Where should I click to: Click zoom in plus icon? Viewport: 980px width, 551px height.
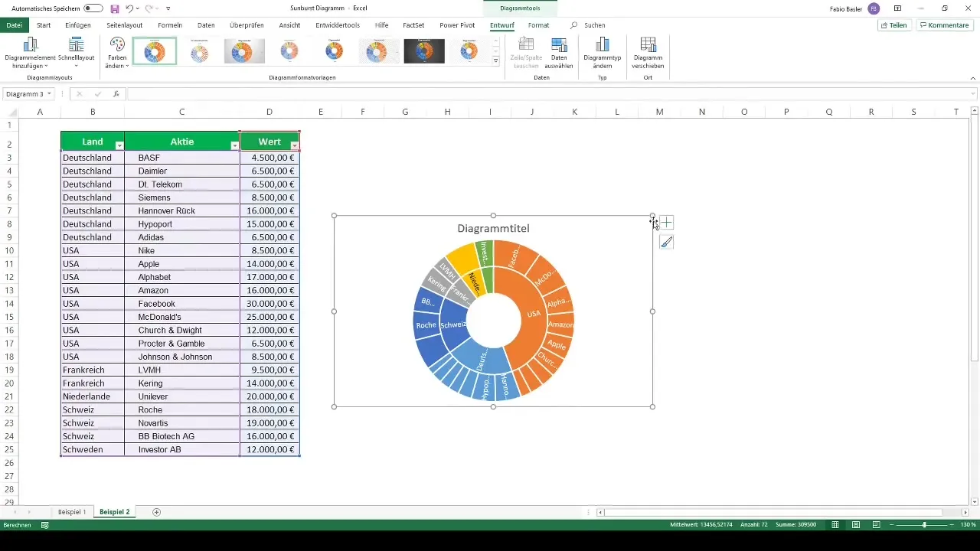(952, 525)
